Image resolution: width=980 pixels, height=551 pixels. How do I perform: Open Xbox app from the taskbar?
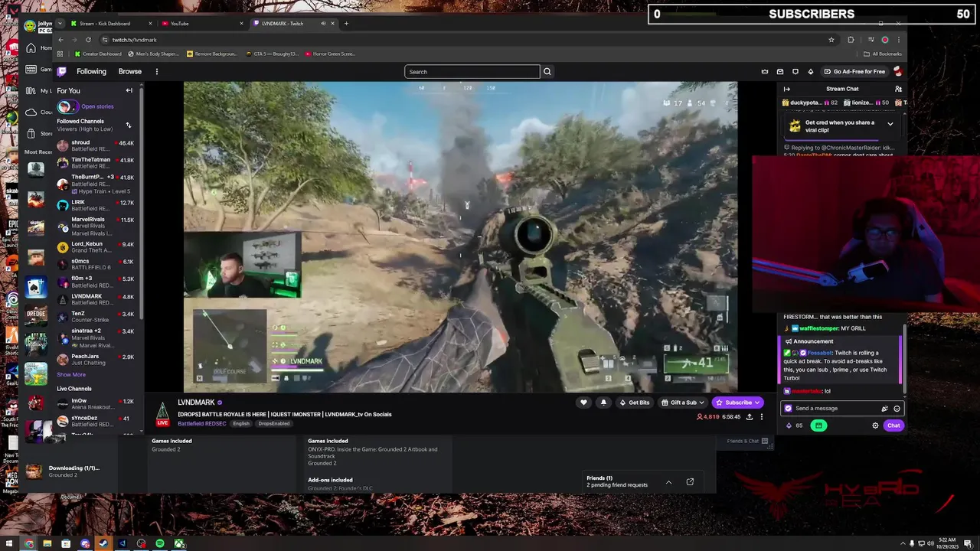coord(178,543)
